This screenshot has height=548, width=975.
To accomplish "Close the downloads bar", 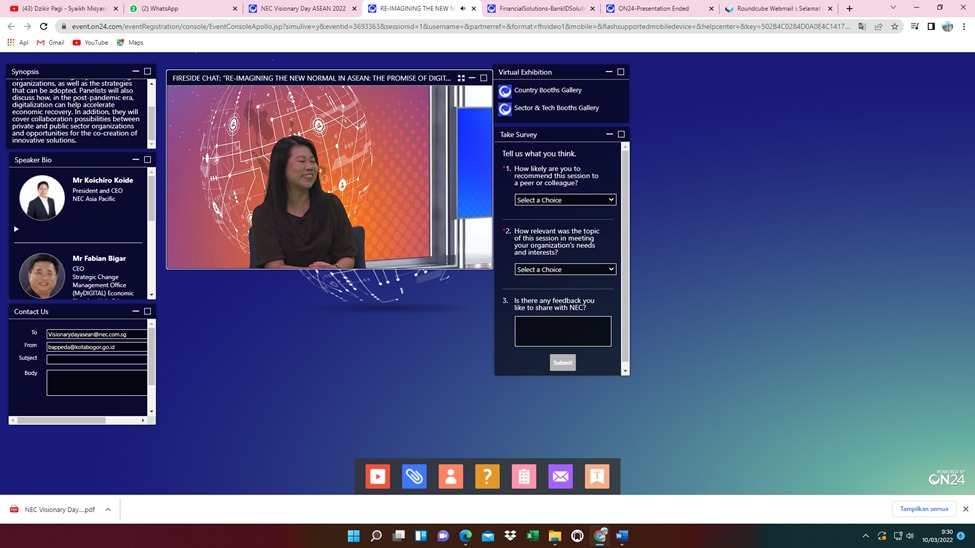I will [x=966, y=509].
